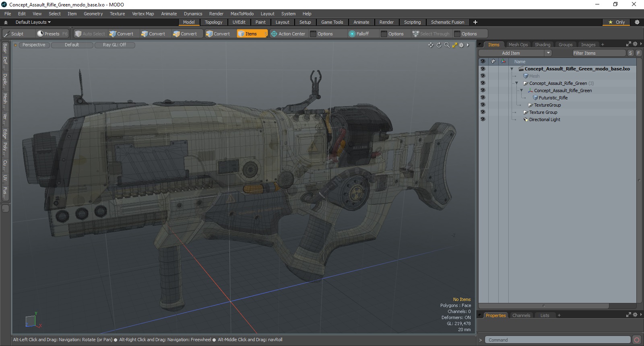This screenshot has height=346, width=644.
Task: Collapse the scene file tree root
Action: (512, 69)
